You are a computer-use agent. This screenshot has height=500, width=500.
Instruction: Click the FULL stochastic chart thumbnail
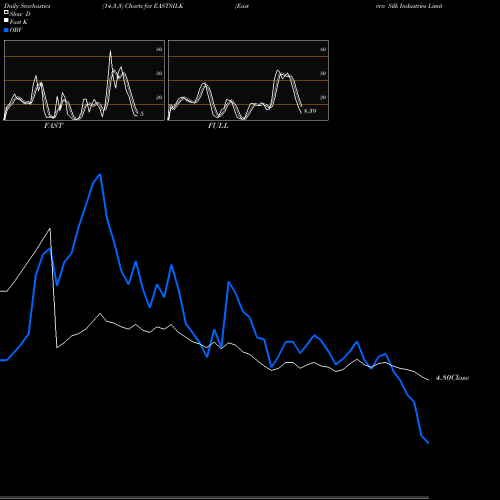[248, 80]
